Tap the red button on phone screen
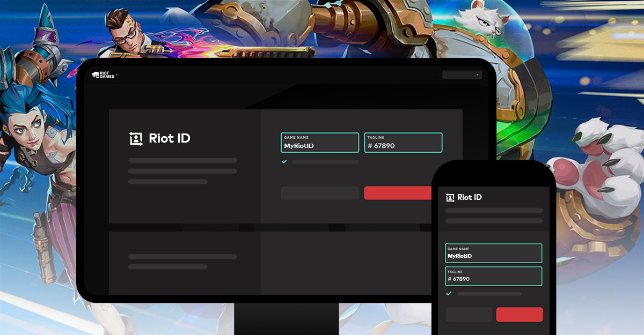This screenshot has width=644, height=335. [x=519, y=315]
